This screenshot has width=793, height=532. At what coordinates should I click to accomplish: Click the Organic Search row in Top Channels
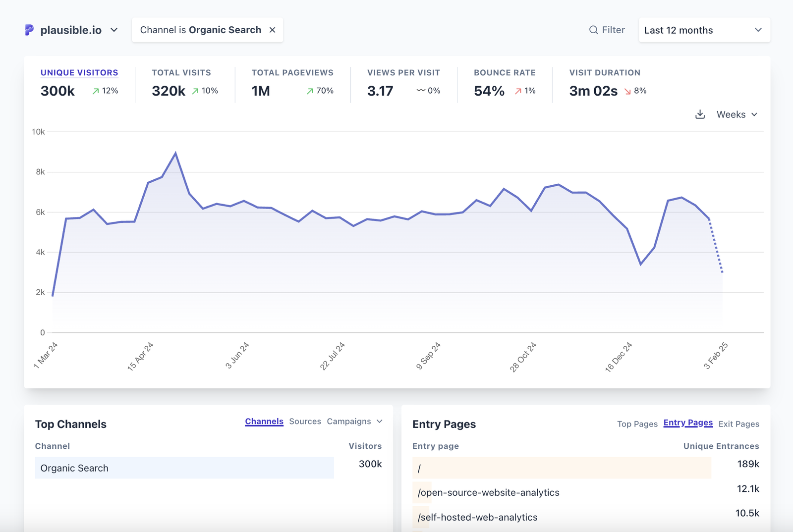pos(184,468)
